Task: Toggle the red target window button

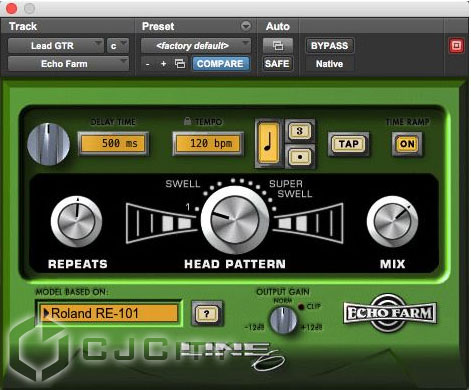Action: tap(456, 46)
